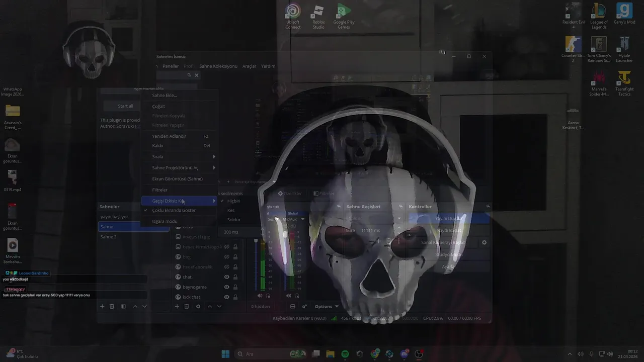Enable Stüdyo Modu button

pos(449,254)
